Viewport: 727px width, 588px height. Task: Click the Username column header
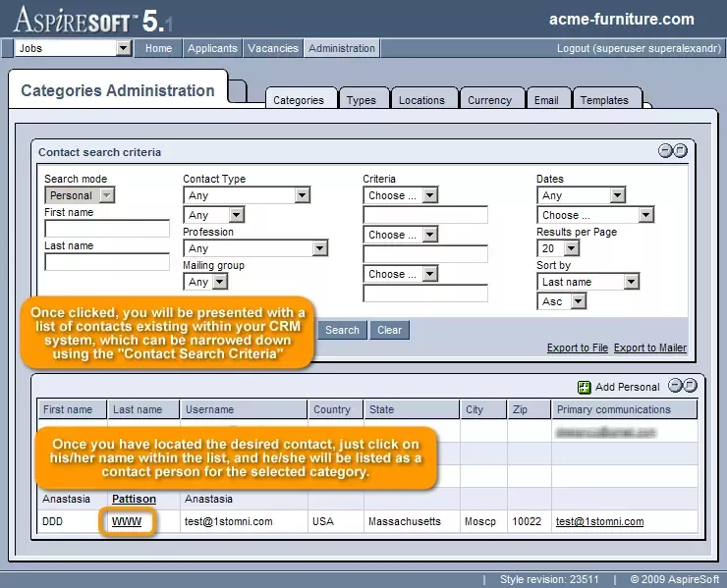pyautogui.click(x=244, y=409)
